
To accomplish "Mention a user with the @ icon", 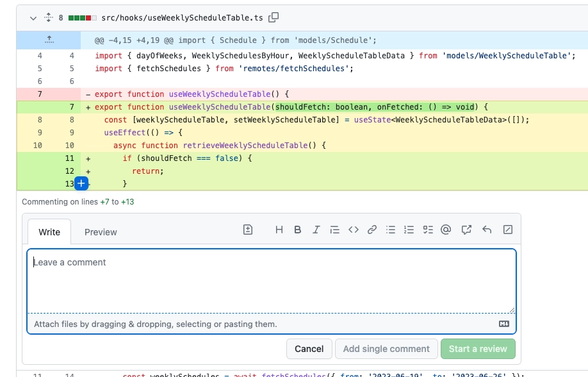I will tap(446, 230).
